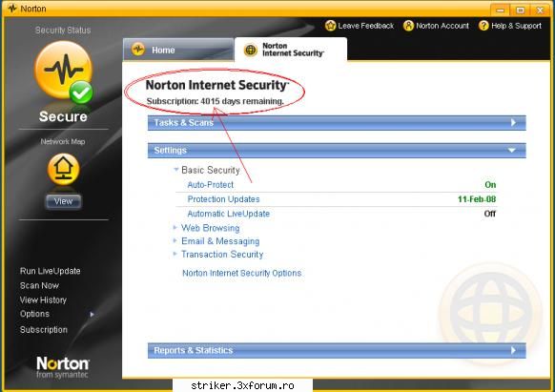
Task: Click the Options sidebar label
Action: click(34, 314)
